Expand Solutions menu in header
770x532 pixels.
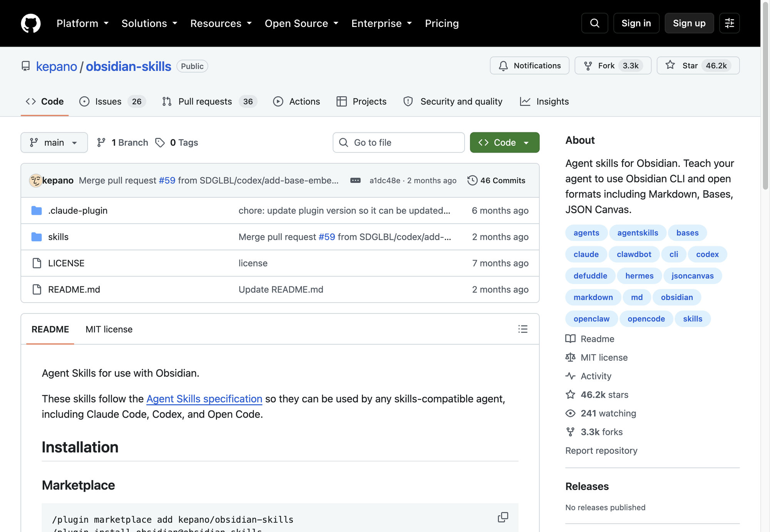click(x=149, y=23)
